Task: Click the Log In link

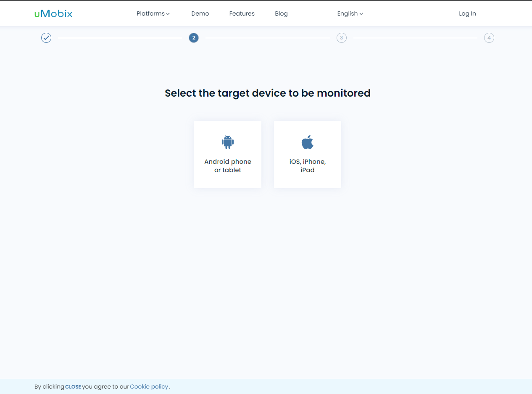Action: tap(467, 13)
